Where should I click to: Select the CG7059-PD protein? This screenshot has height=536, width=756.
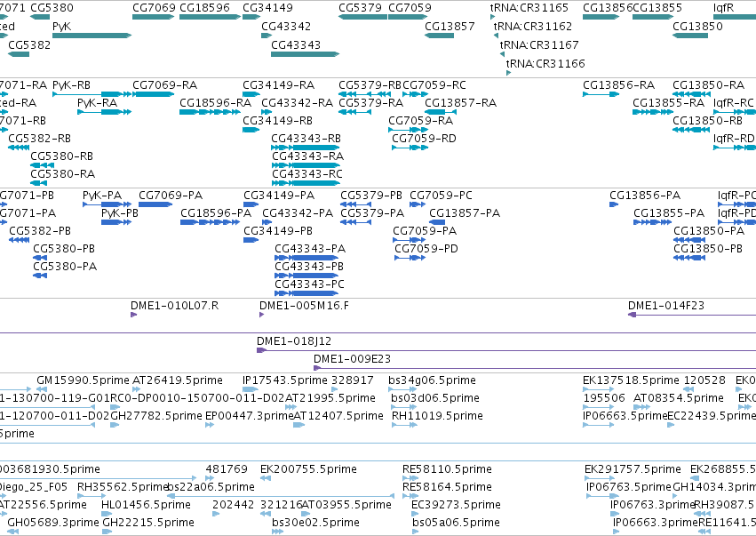[x=410, y=258]
